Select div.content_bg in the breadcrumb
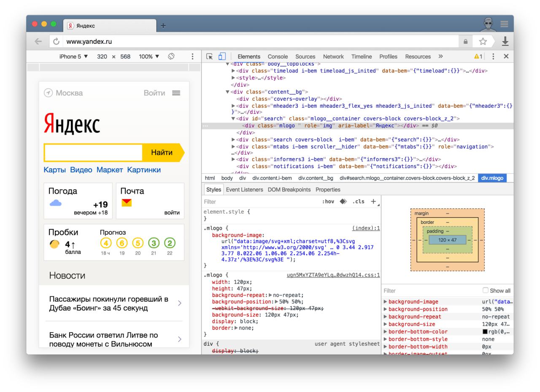This screenshot has width=540, height=392. 316,178
